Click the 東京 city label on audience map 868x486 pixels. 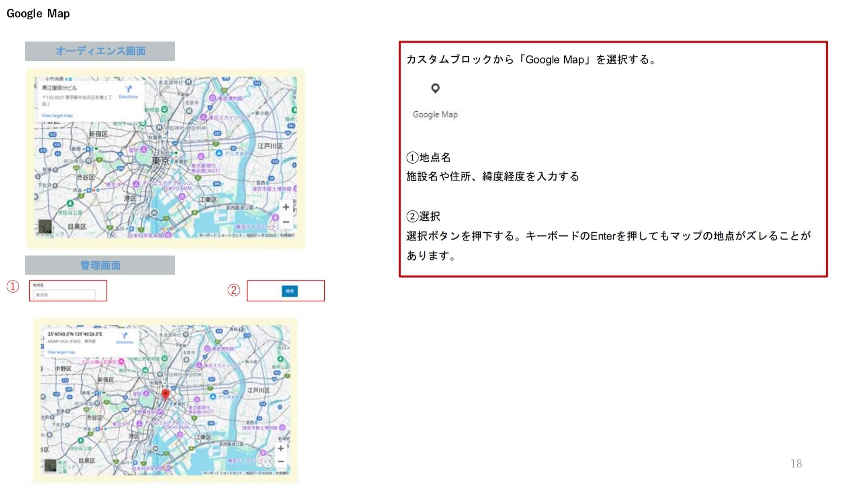(x=160, y=161)
